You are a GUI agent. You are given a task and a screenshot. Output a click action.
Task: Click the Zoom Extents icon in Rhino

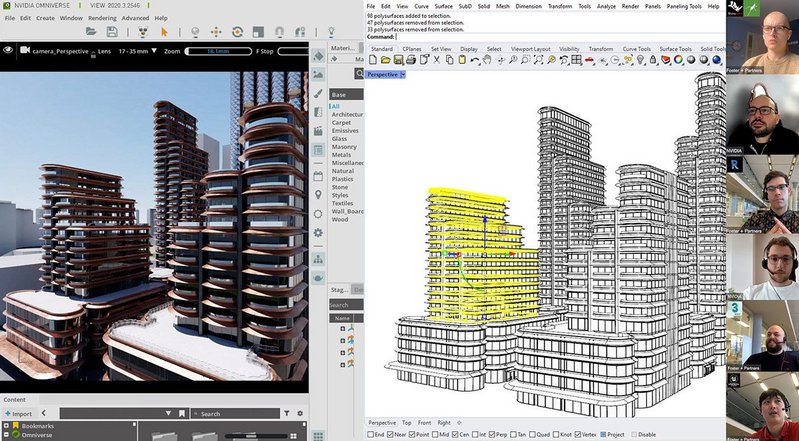click(539, 60)
